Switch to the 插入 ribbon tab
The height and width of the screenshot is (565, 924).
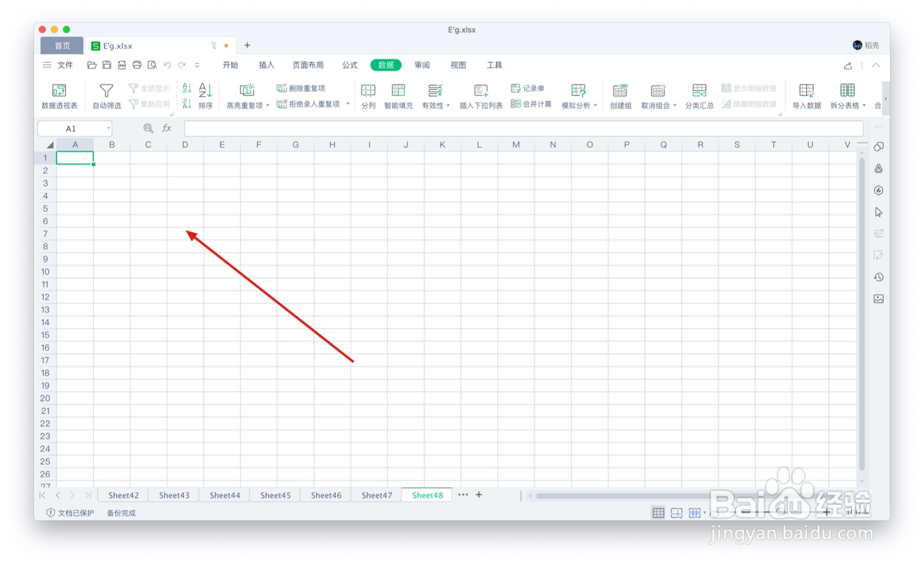pos(266,65)
